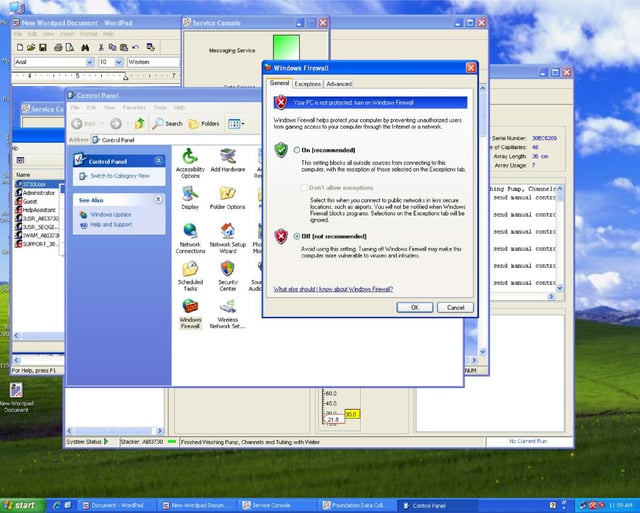Tick the Don't allow exceptions checkbox

pos(304,188)
